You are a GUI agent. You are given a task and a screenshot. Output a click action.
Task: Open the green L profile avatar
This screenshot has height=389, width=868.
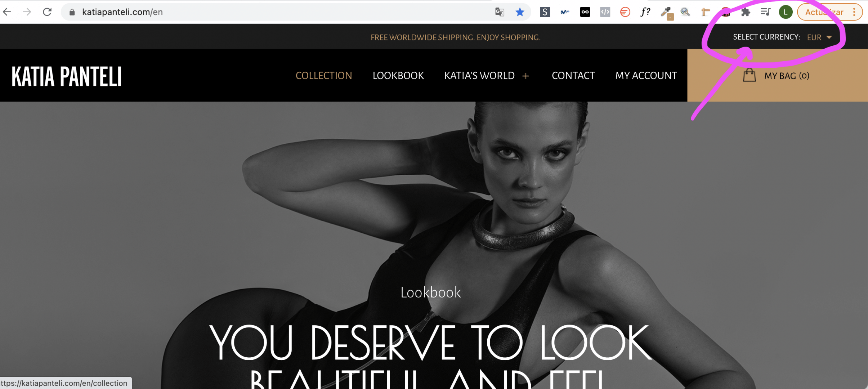(786, 12)
